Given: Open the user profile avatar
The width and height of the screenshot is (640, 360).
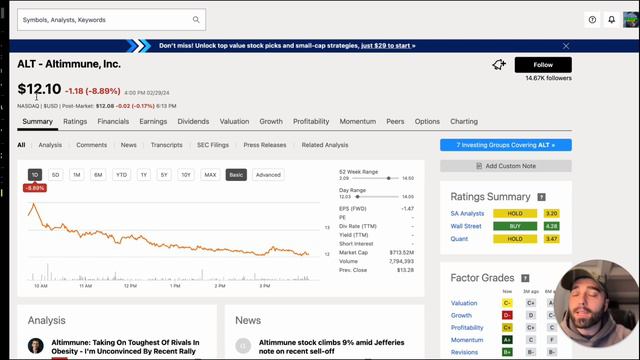Looking at the screenshot, I should click(631, 20).
